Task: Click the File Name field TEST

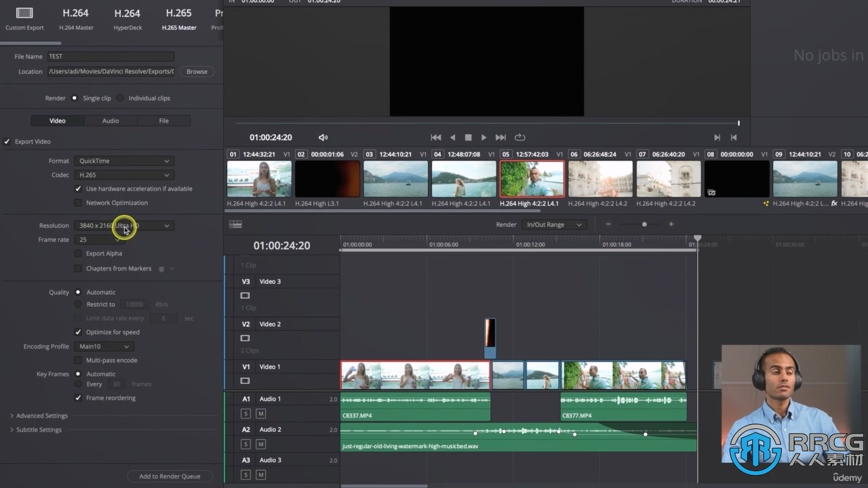Action: pos(111,56)
